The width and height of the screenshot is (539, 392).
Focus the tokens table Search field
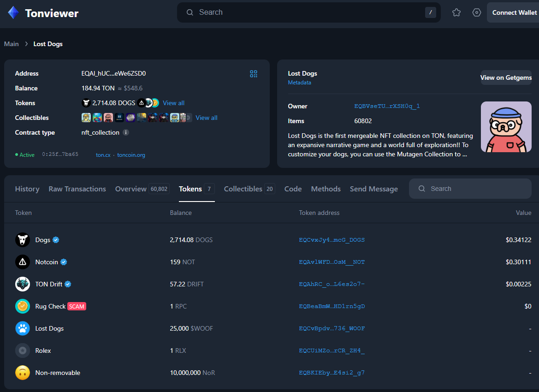click(470, 189)
